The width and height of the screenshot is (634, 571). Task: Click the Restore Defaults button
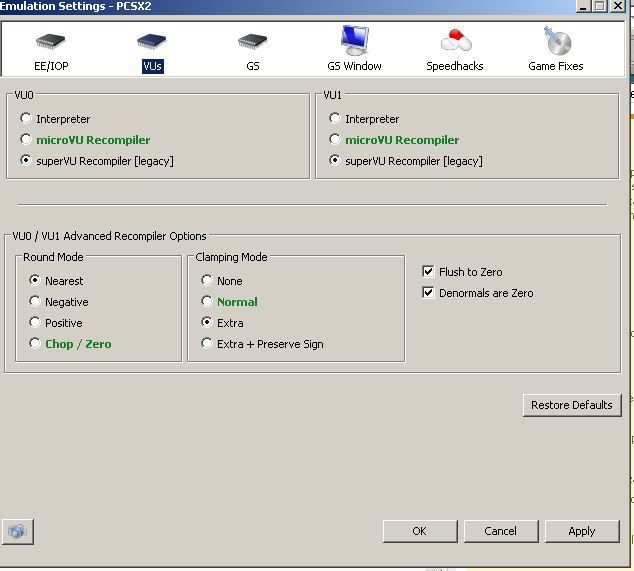coord(572,405)
